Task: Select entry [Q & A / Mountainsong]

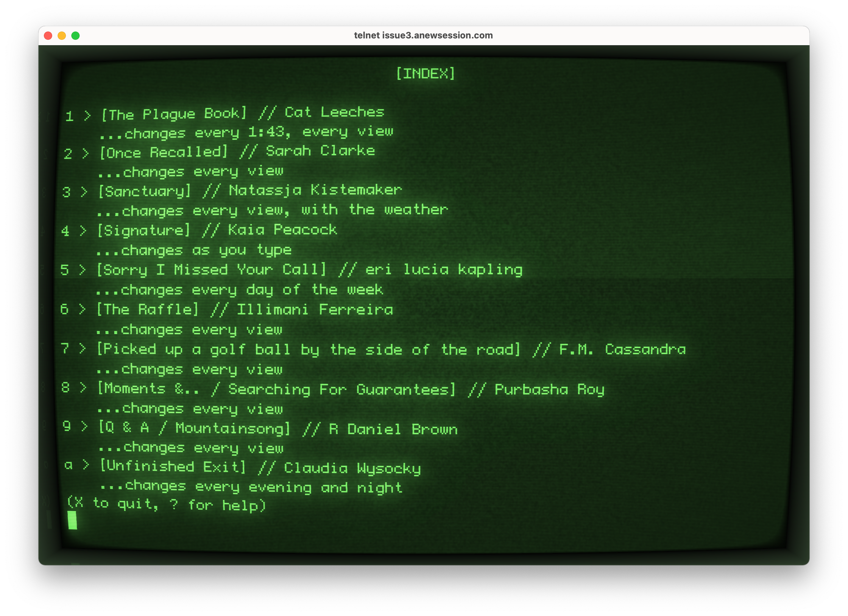Action: click(195, 428)
